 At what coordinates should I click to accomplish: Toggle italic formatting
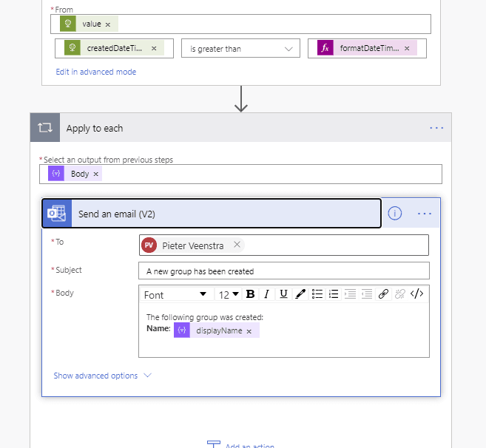click(266, 294)
